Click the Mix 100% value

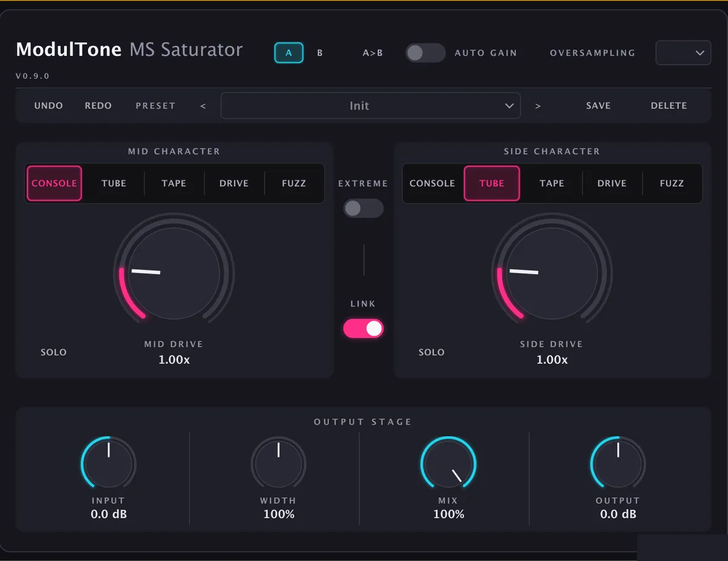point(449,514)
